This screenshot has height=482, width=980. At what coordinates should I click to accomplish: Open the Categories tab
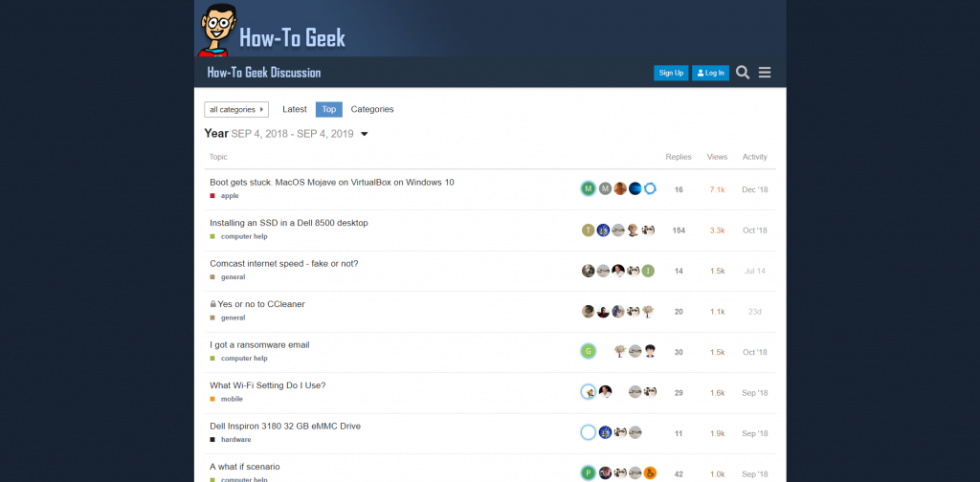point(372,109)
